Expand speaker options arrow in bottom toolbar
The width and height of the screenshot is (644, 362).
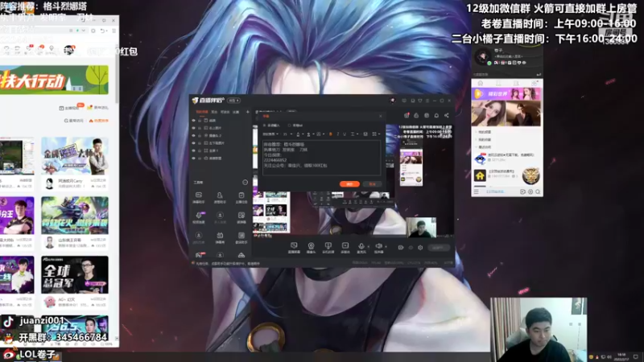pyautogui.click(x=386, y=246)
